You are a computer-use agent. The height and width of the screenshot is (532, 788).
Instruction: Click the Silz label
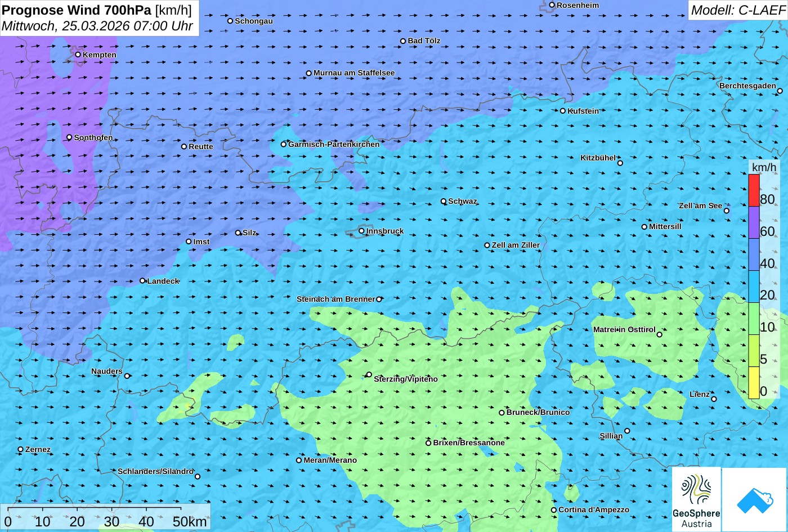point(249,233)
